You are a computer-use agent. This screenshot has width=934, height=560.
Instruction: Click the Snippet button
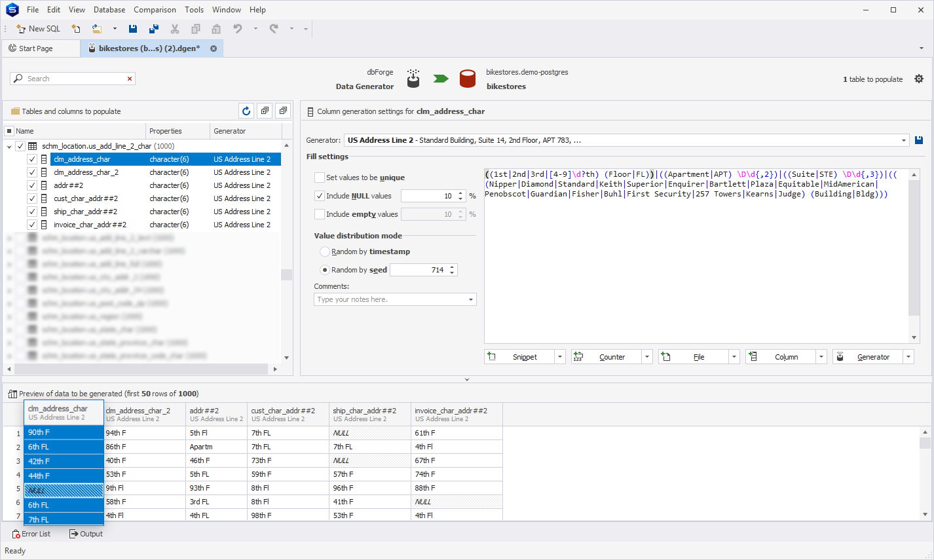pos(519,357)
